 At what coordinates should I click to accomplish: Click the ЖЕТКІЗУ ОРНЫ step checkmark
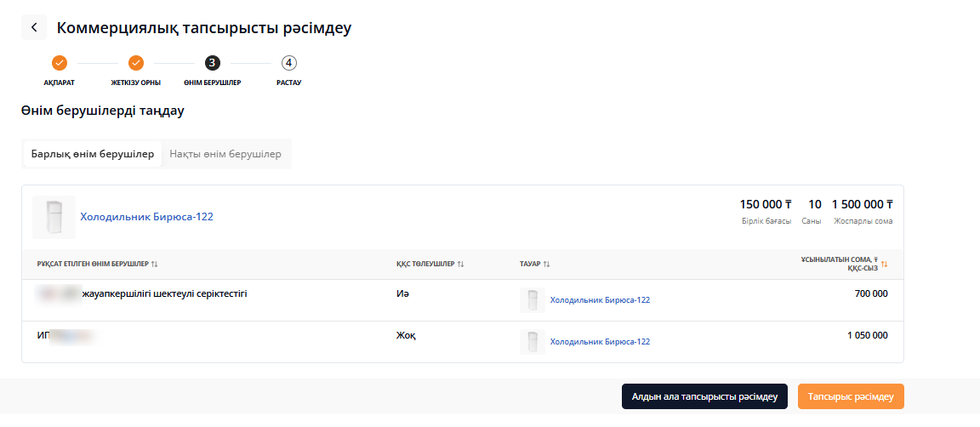pos(136,63)
